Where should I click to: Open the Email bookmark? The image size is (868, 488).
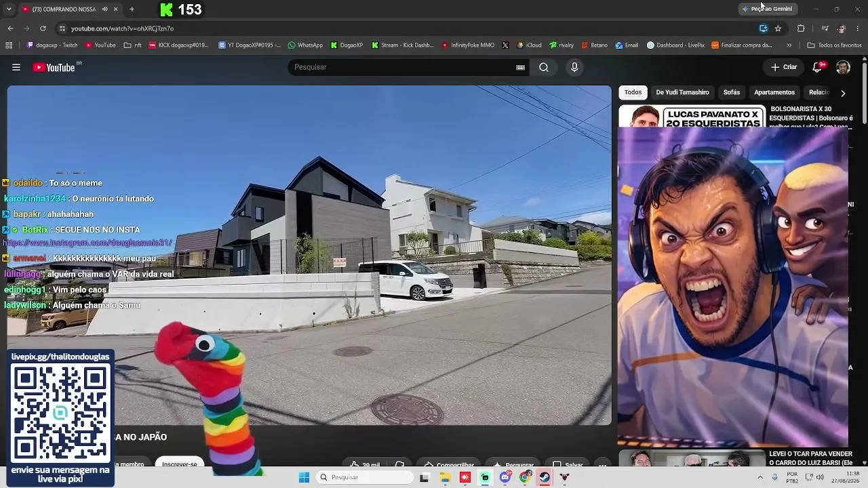click(627, 45)
